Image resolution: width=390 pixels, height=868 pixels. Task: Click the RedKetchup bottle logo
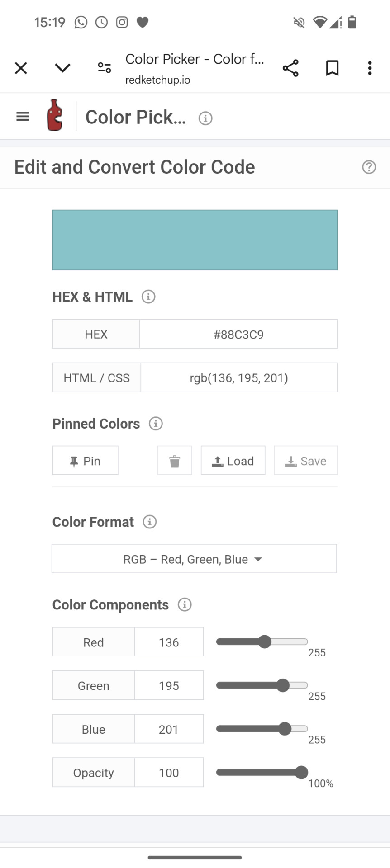pyautogui.click(x=54, y=115)
